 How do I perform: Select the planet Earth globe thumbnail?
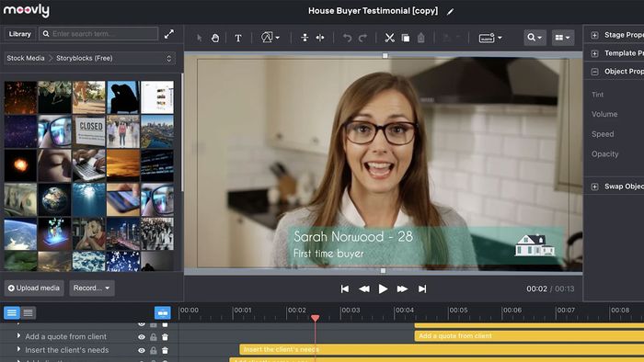54,199
